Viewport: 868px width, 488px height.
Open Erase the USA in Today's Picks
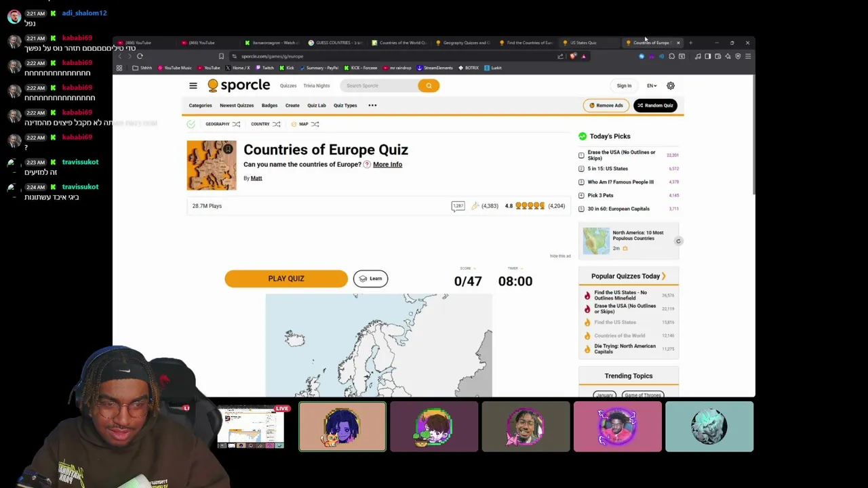(621, 155)
